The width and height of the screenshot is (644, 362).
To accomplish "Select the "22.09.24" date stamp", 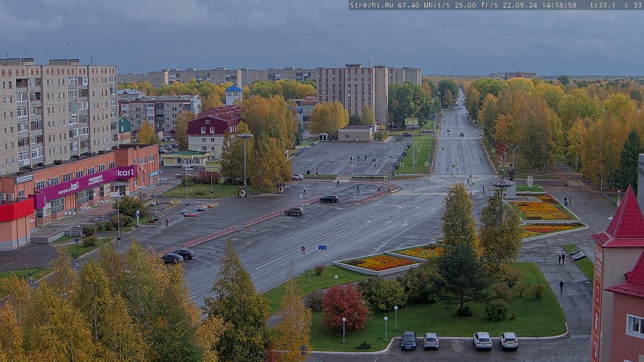I will point(520,5).
